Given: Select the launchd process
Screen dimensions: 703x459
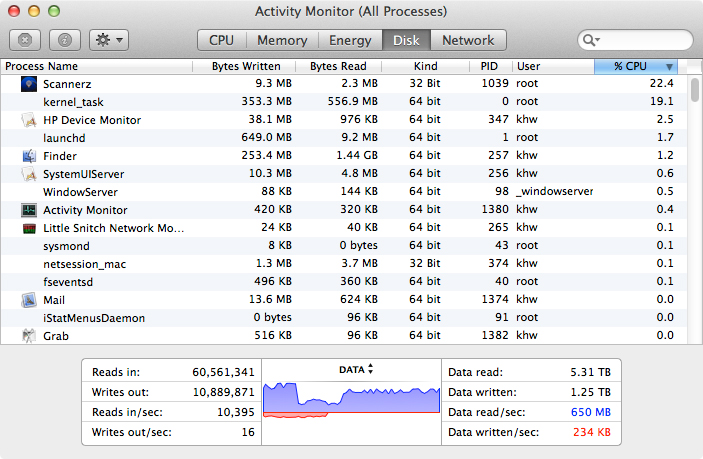Looking at the screenshot, I should [x=343, y=138].
